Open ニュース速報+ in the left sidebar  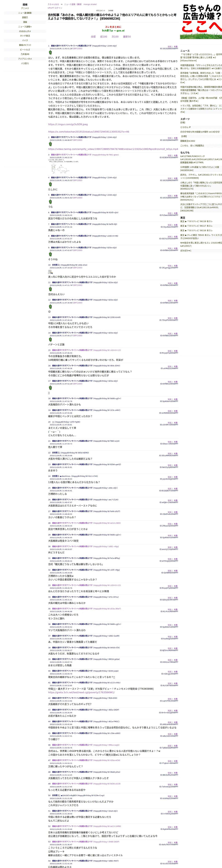25,27
